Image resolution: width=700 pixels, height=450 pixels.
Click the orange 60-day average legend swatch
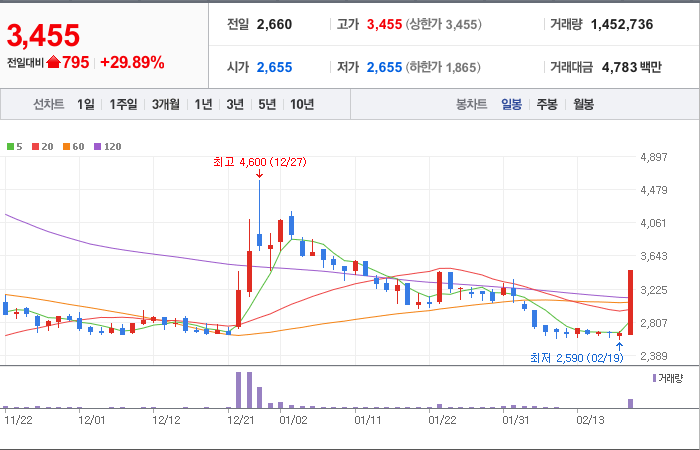(67, 146)
